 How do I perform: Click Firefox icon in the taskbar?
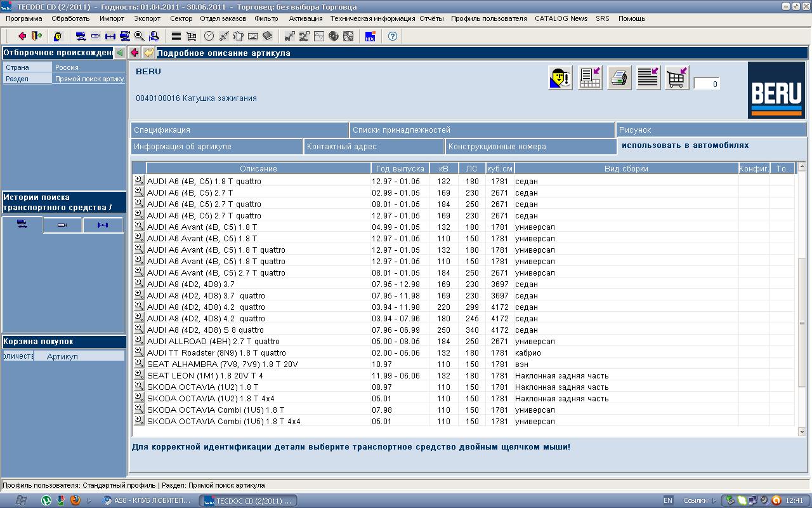click(75, 500)
